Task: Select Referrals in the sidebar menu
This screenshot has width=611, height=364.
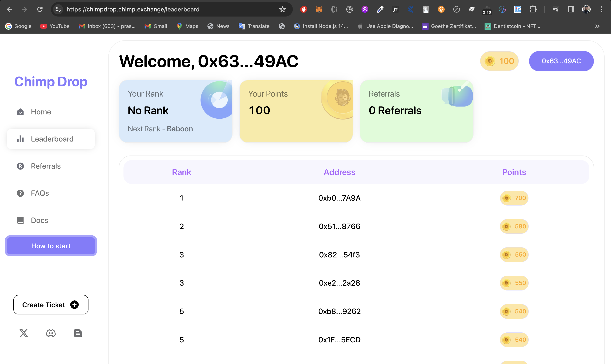Action: point(46,166)
